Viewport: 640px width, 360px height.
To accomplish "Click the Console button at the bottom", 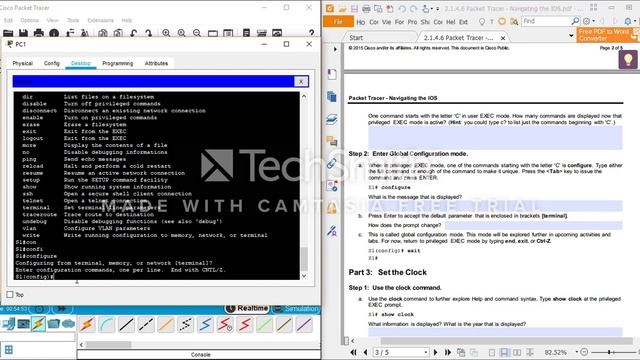I will tap(200, 355).
